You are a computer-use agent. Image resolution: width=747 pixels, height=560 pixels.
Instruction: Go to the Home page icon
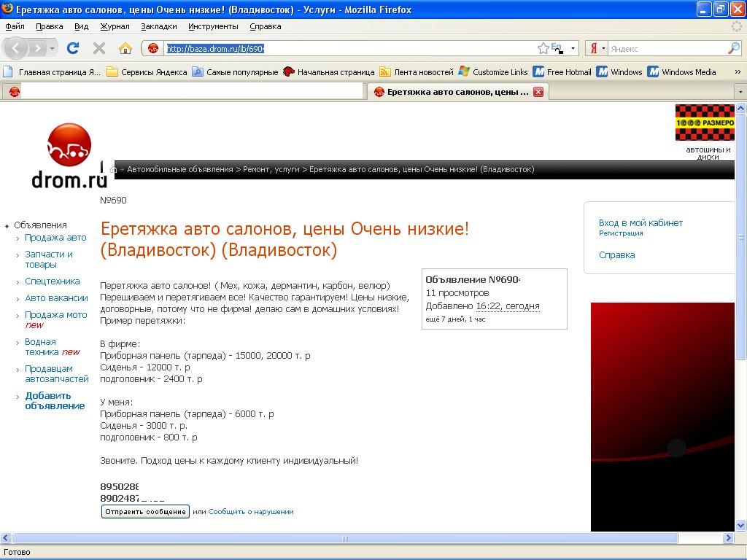[125, 48]
